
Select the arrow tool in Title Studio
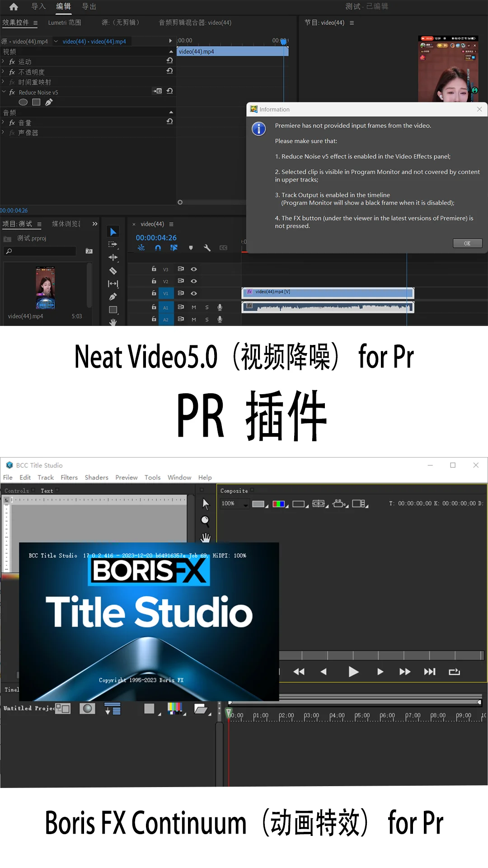point(206,504)
